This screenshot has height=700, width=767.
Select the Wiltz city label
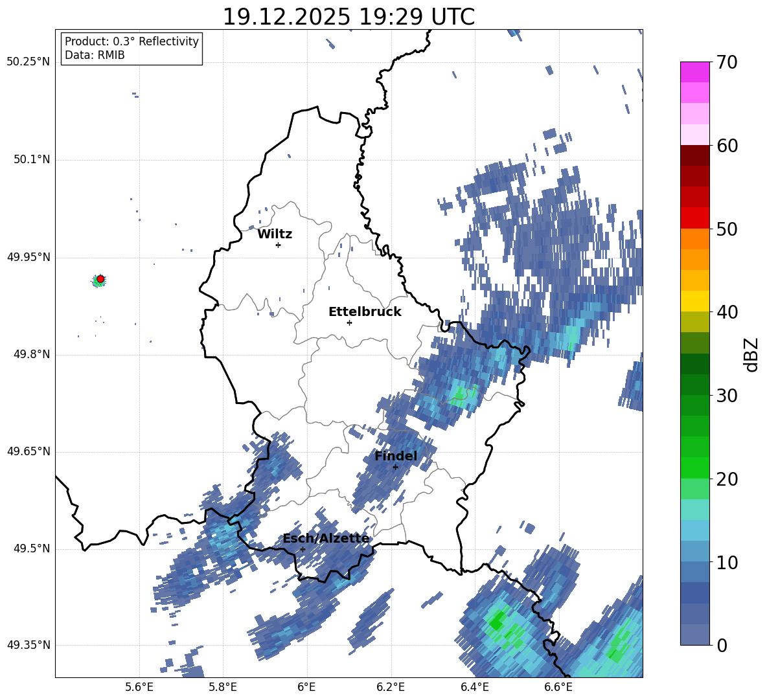pos(275,234)
